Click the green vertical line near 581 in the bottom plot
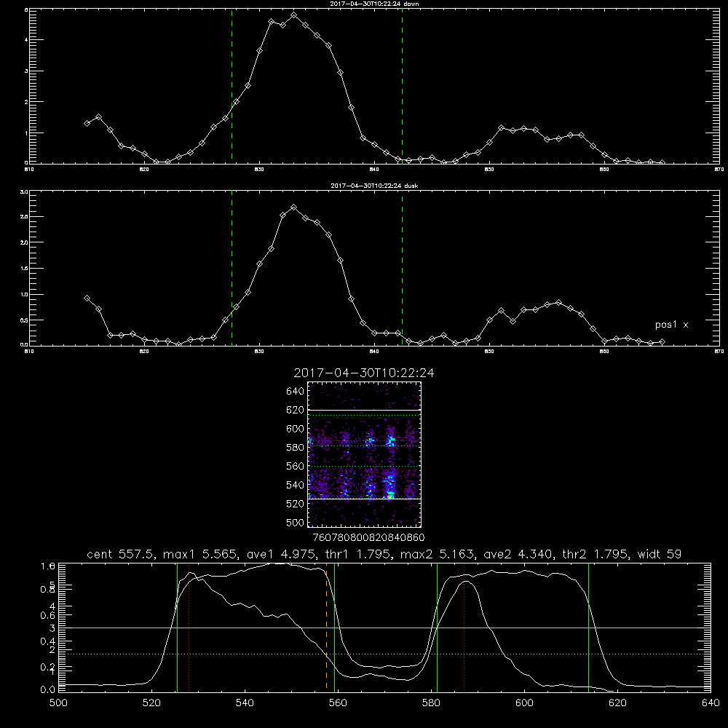The height and width of the screenshot is (728, 728). (437, 627)
